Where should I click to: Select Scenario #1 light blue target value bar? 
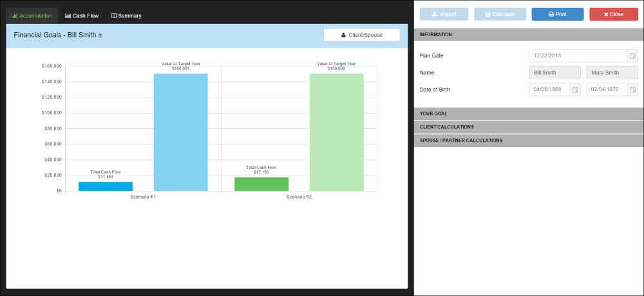coord(181,132)
